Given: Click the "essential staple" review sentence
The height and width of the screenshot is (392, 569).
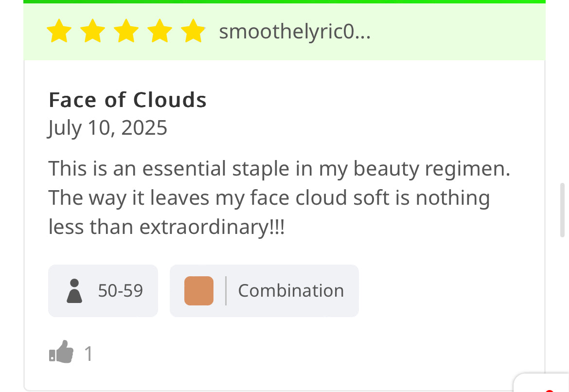Looking at the screenshot, I should [x=279, y=169].
